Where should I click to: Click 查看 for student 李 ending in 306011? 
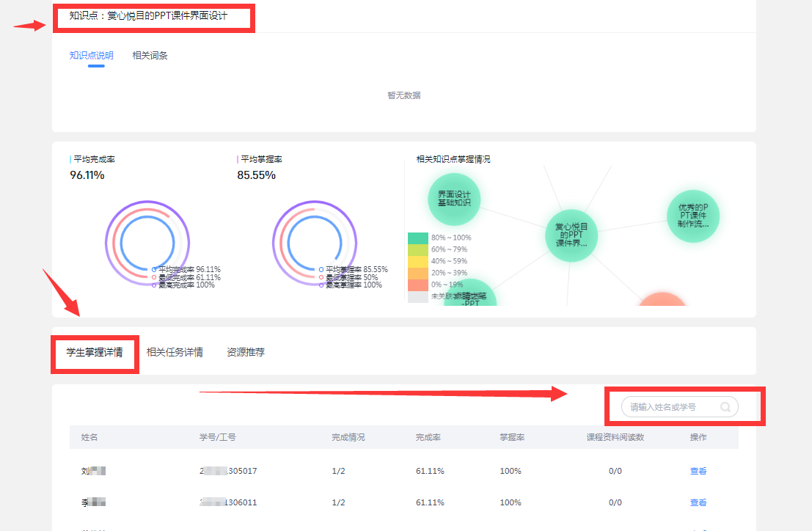[698, 502]
